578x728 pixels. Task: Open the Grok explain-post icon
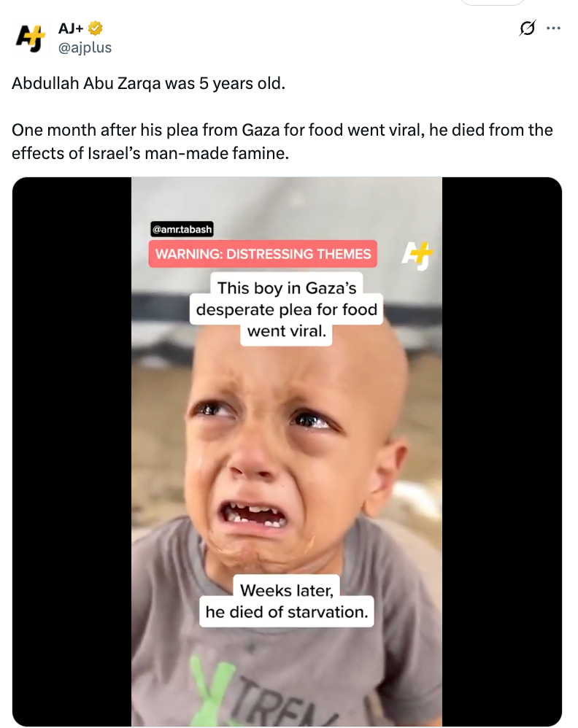click(528, 28)
